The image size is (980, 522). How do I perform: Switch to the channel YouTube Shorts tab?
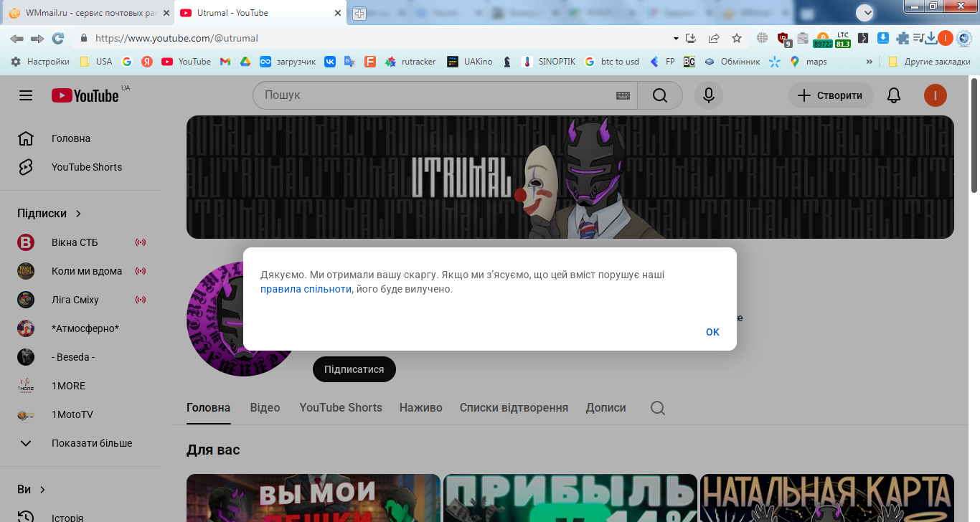click(x=341, y=407)
